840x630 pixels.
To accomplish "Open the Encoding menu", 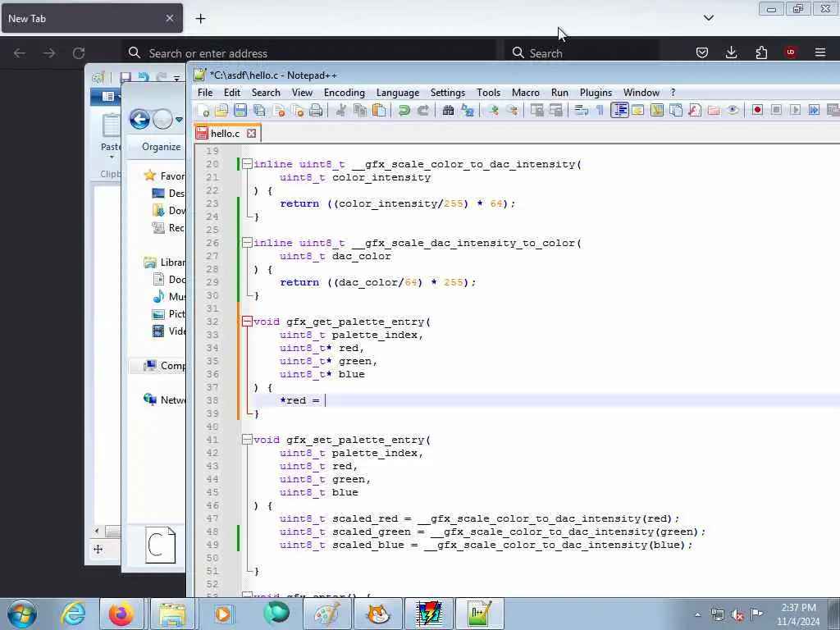I will (x=345, y=93).
